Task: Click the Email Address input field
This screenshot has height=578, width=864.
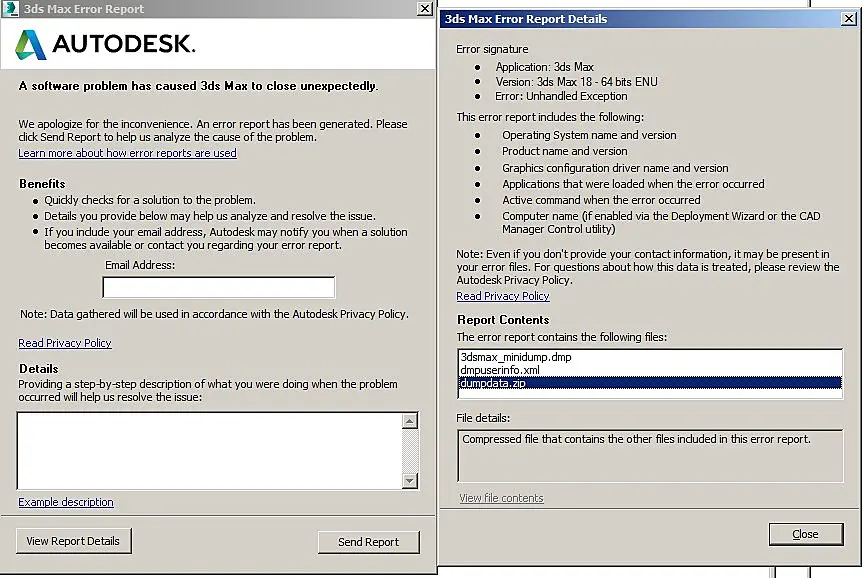Action: (x=219, y=287)
